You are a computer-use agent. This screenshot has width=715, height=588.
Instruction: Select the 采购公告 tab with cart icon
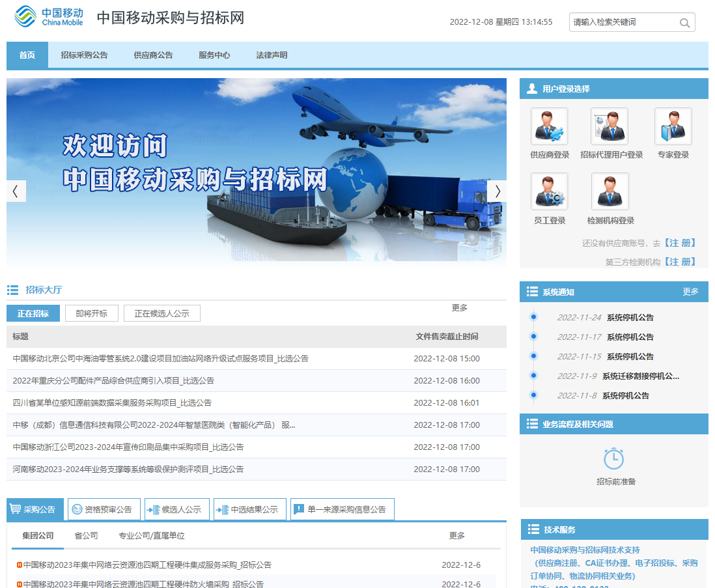[x=35, y=510]
